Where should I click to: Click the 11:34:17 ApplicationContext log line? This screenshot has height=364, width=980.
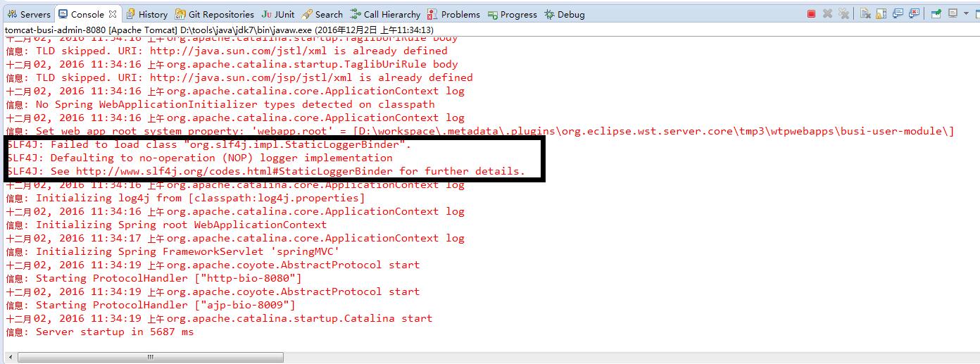point(235,238)
